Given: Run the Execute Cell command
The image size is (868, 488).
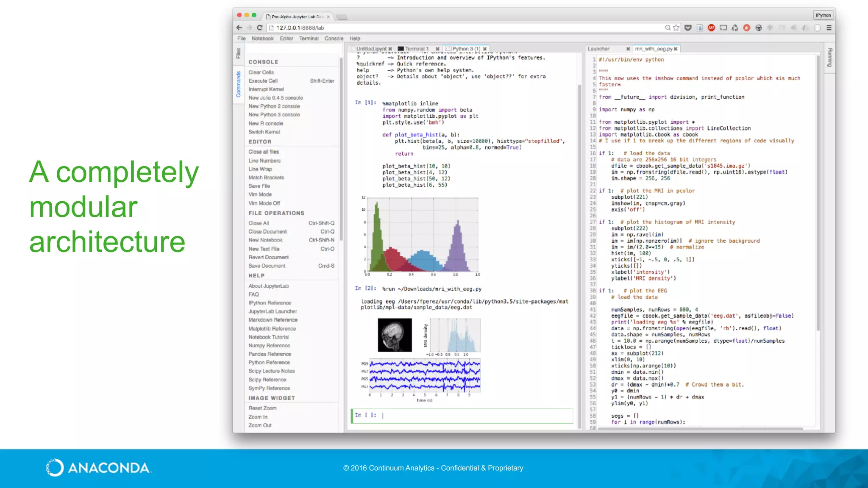Looking at the screenshot, I should pyautogui.click(x=263, y=81).
